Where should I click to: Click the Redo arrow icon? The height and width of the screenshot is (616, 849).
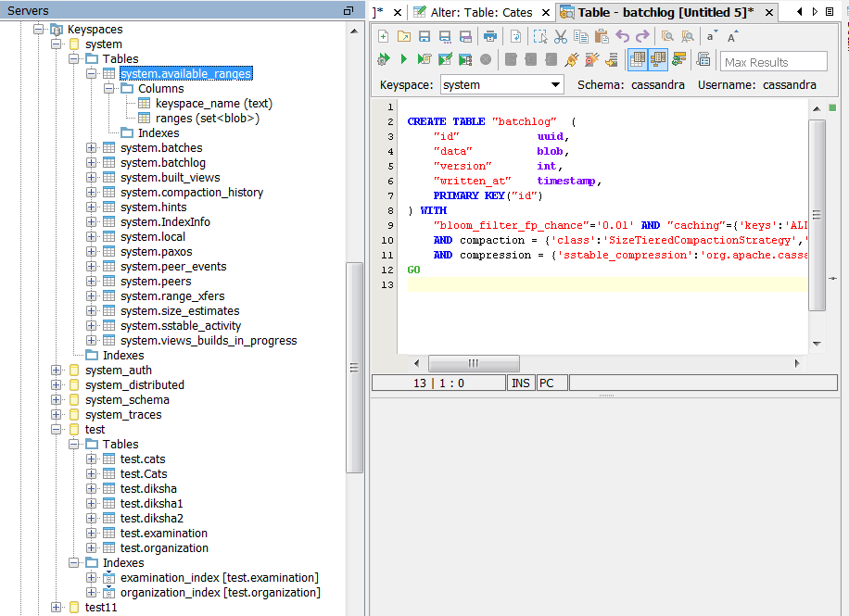642,36
